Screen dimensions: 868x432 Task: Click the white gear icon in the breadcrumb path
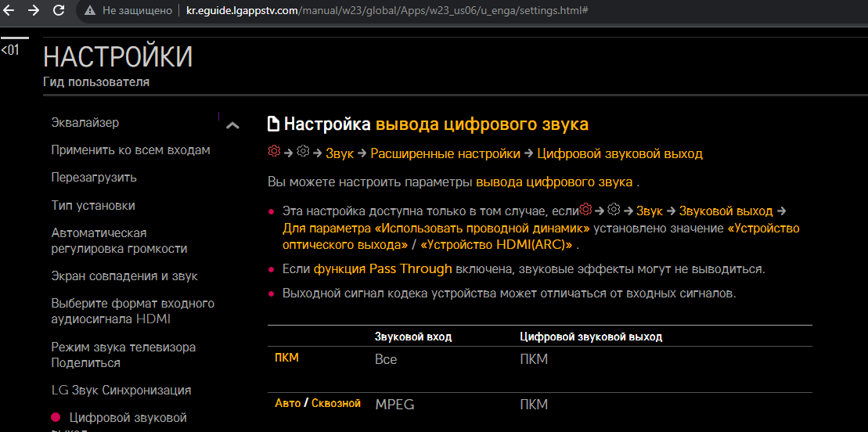pos(304,153)
